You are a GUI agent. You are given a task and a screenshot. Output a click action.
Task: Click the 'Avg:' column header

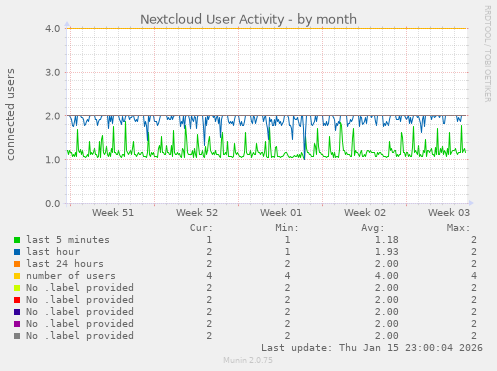pos(373,228)
